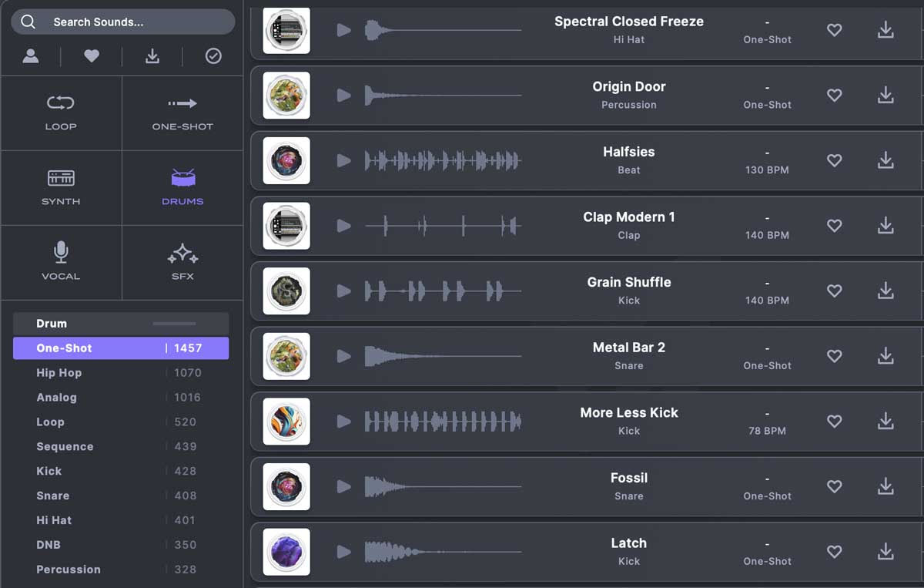
Task: Select the SFX category icon
Action: (x=182, y=262)
